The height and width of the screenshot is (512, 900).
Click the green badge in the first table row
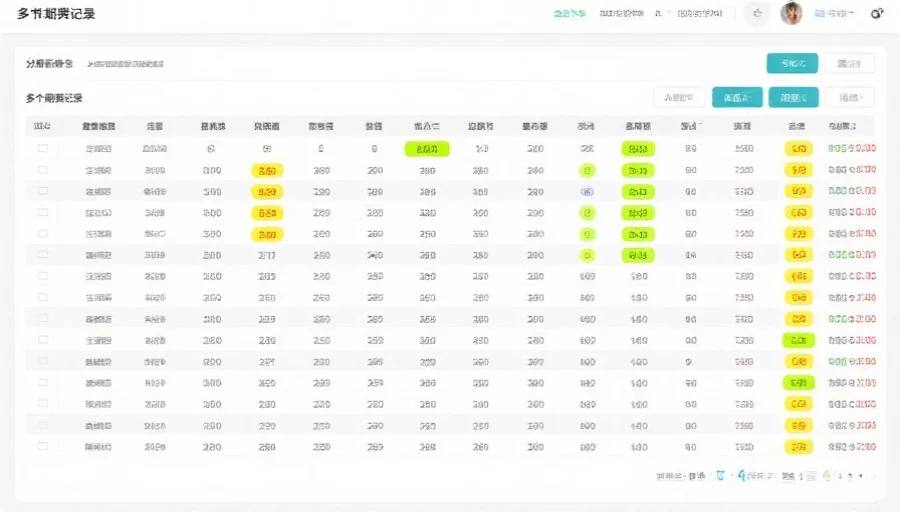[x=426, y=148]
